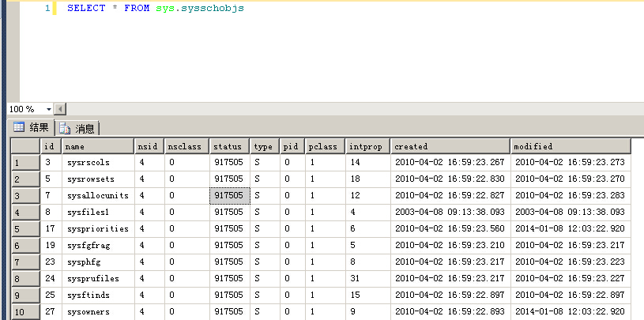Select row header number 6

25,246
